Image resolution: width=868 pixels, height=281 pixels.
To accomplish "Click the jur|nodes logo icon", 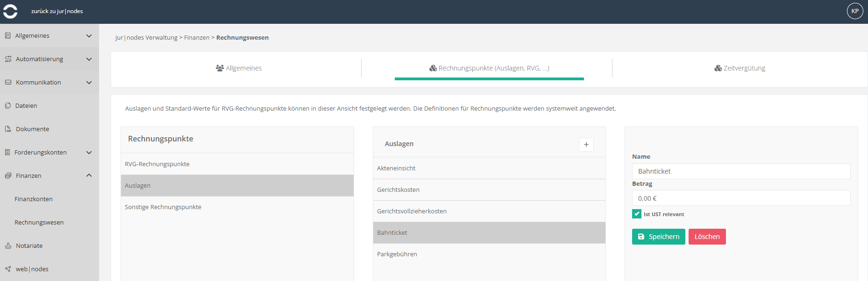I will click(x=10, y=11).
